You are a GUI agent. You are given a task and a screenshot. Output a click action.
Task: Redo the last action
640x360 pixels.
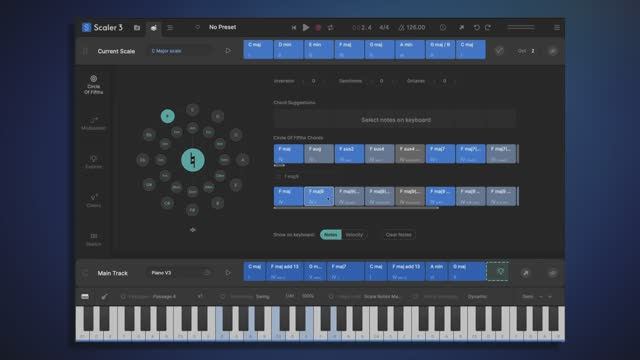click(488, 28)
